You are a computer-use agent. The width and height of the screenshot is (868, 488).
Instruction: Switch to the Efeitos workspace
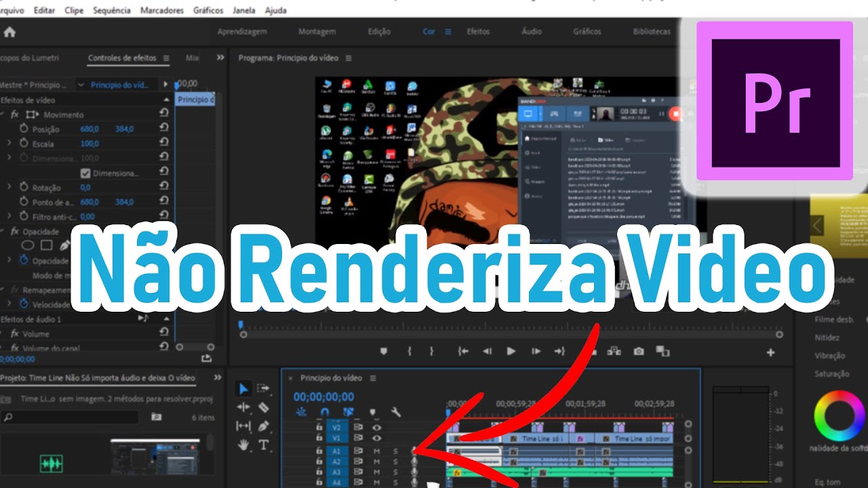point(478,32)
